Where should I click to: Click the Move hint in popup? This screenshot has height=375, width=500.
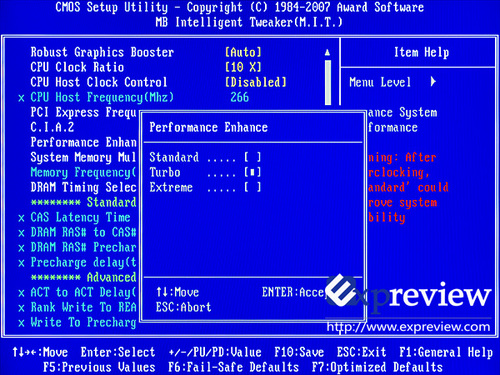(x=178, y=292)
